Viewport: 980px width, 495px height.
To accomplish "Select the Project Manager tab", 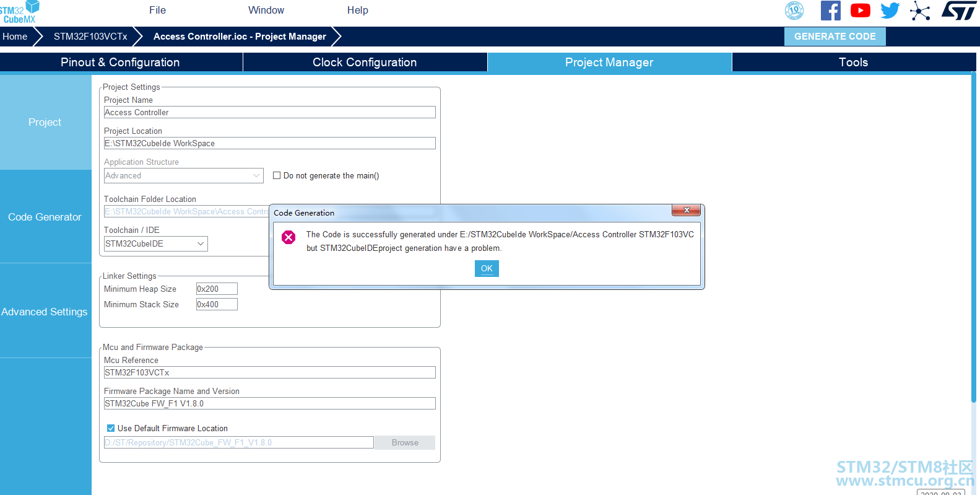I will (609, 62).
